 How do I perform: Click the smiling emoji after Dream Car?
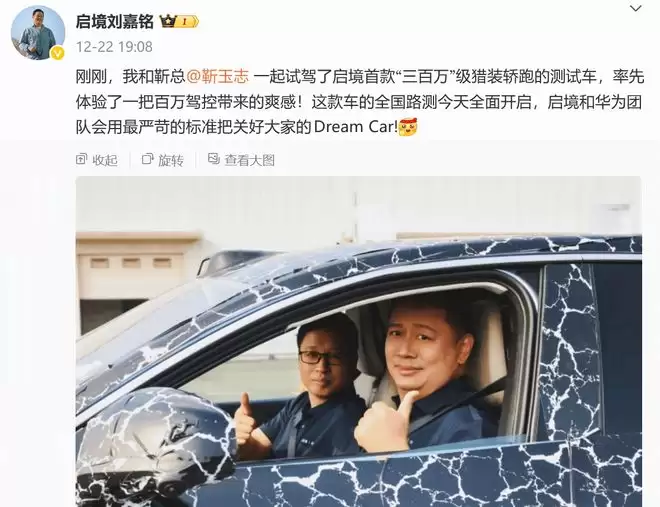pos(407,127)
